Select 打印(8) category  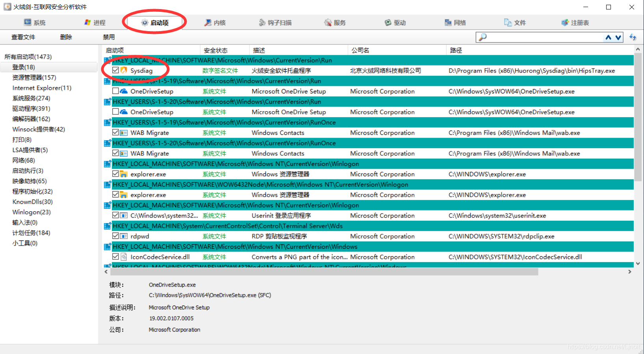(x=22, y=140)
